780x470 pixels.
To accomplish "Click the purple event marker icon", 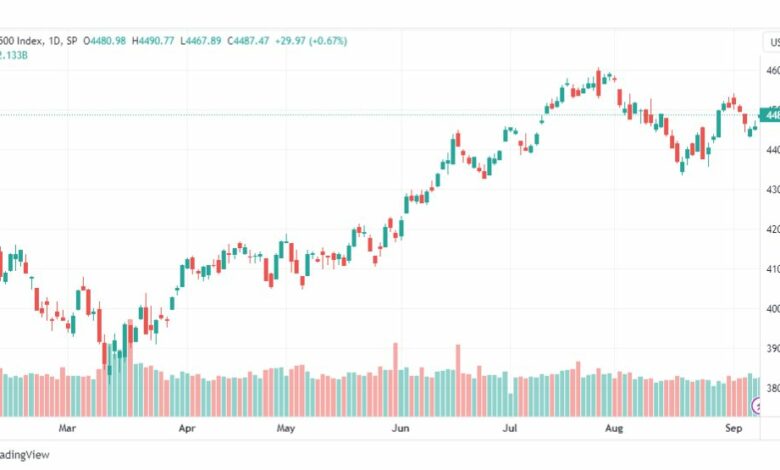I will coord(758,406).
